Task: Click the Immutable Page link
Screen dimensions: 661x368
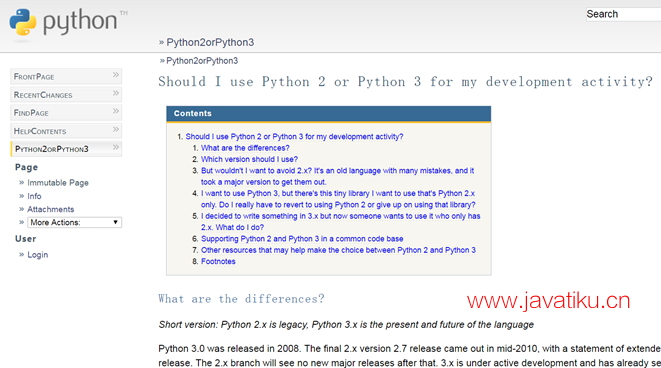Action: [58, 183]
